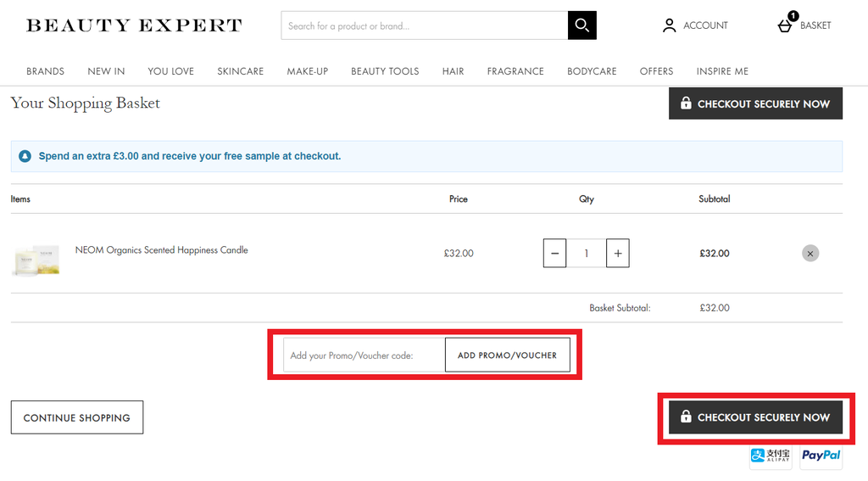The image size is (868, 481).
Task: Remove the NEOM candle from the basket
Action: [x=810, y=254]
